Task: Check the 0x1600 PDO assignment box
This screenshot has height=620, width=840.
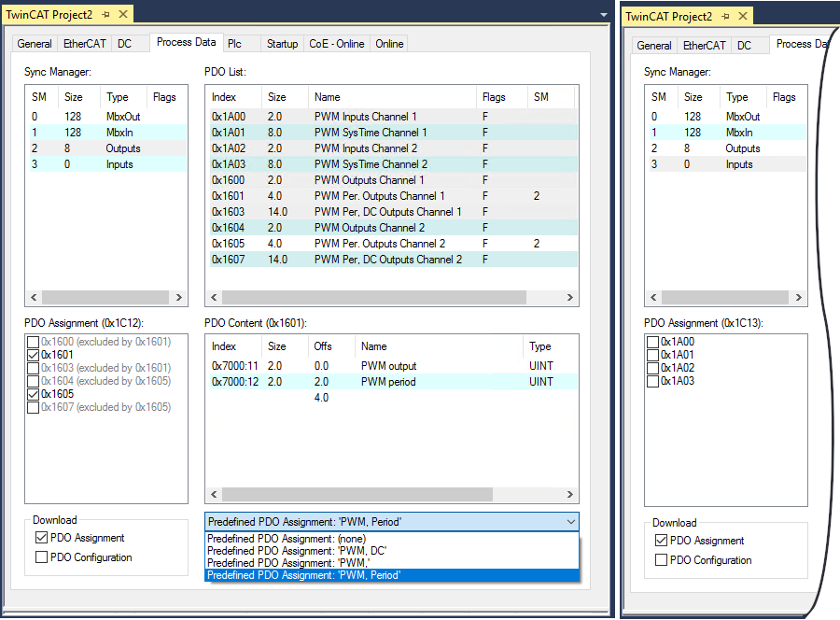Action: point(34,342)
